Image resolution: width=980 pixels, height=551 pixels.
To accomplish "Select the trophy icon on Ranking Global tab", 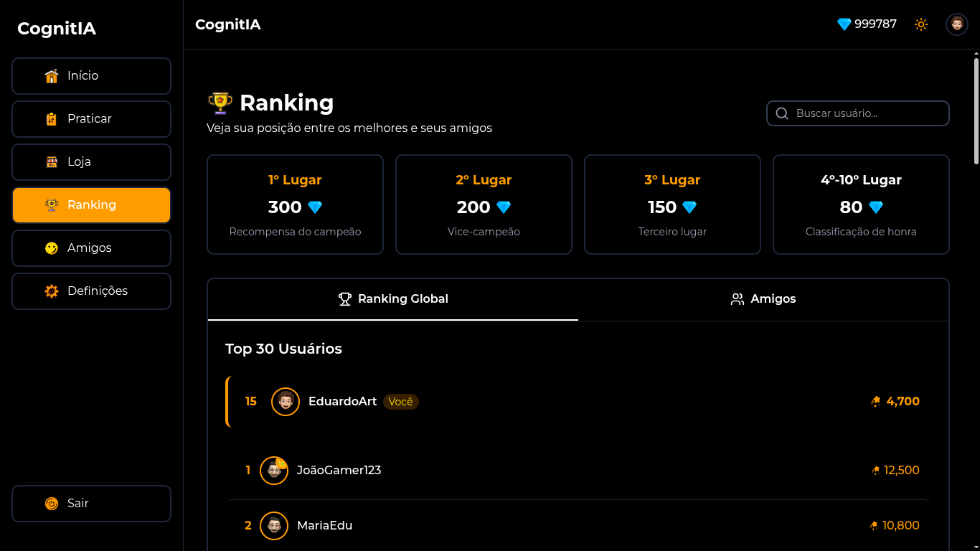I will [344, 298].
